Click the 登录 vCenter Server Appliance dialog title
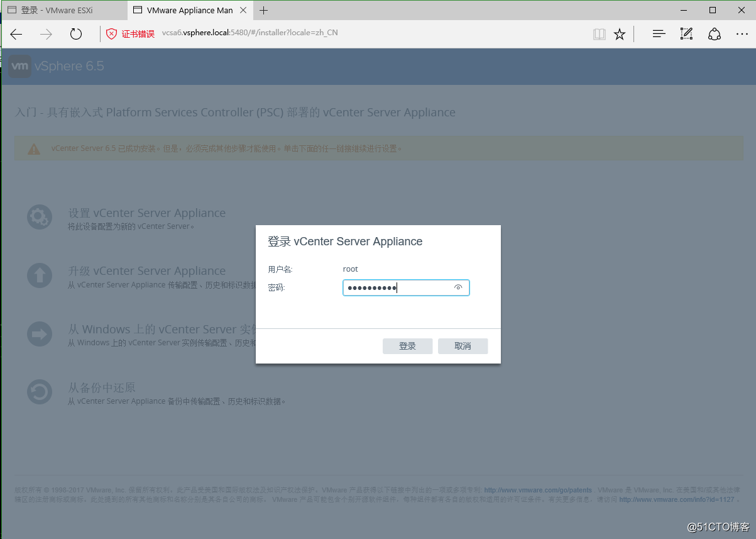The height and width of the screenshot is (539, 756). (x=345, y=242)
